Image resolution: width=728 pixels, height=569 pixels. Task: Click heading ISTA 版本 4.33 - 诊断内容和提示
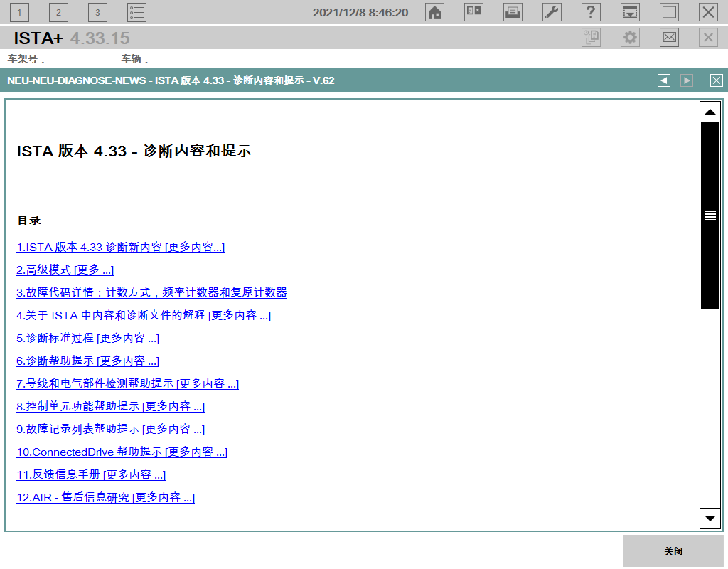pyautogui.click(x=134, y=151)
